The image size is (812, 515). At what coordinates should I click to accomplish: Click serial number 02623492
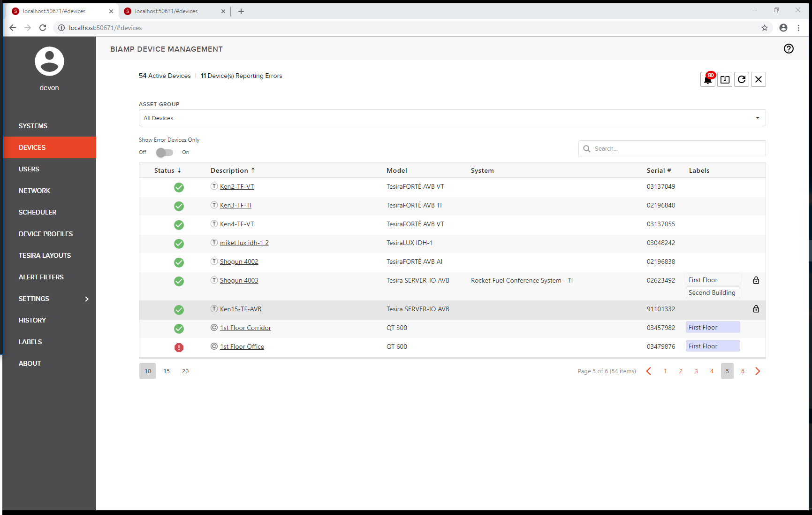pyautogui.click(x=661, y=280)
